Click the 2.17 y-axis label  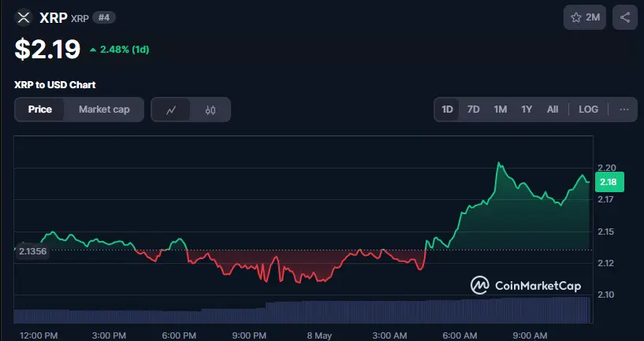point(606,199)
